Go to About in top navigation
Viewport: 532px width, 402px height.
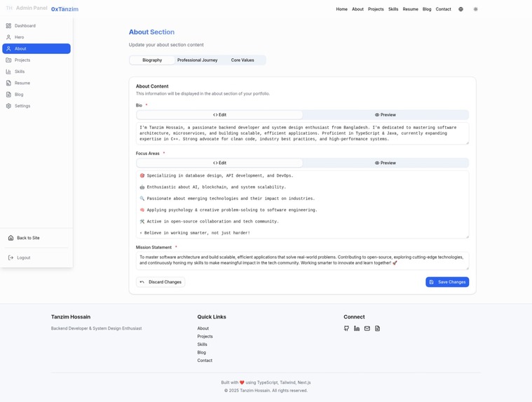point(357,9)
